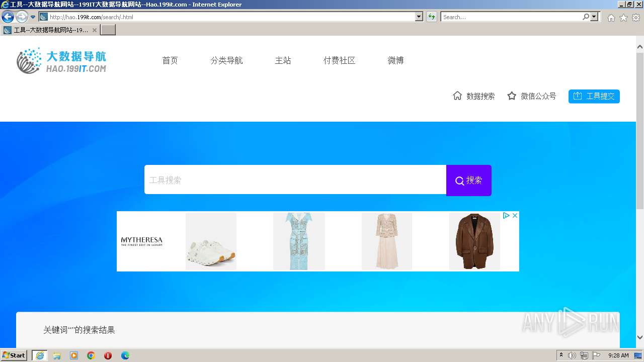Click the IE Home icon
Image resolution: width=644 pixels, height=362 pixels.
coord(611,18)
